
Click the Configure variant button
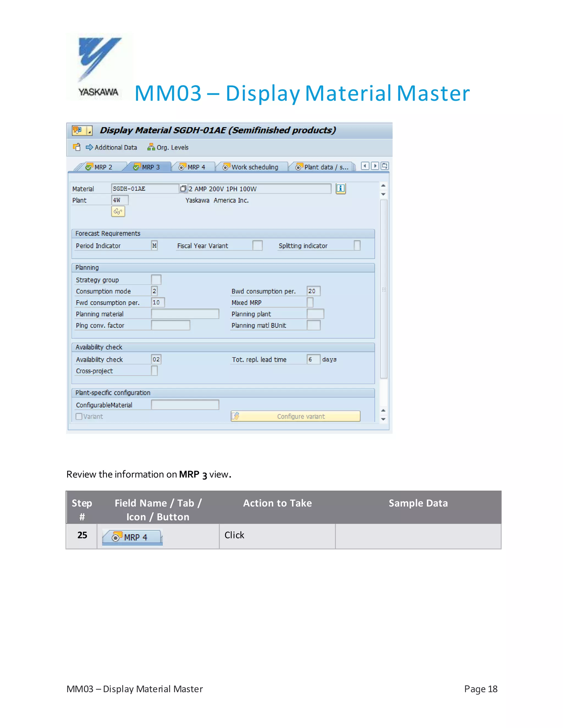click(296, 416)
